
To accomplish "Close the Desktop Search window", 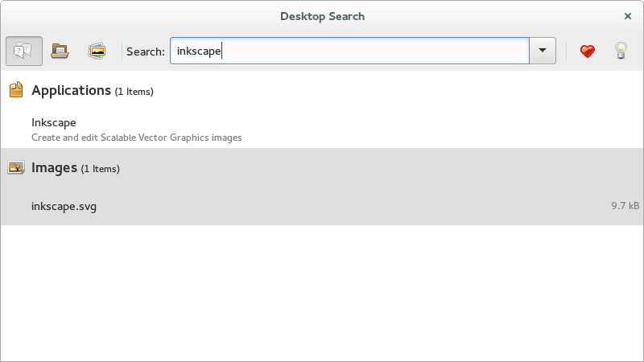I will click(628, 16).
